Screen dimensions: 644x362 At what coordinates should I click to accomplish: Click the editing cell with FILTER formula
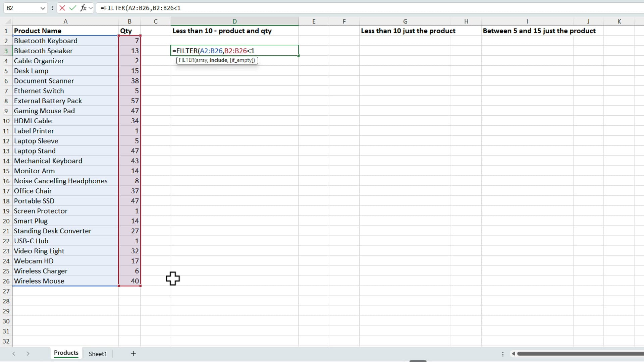(234, 51)
